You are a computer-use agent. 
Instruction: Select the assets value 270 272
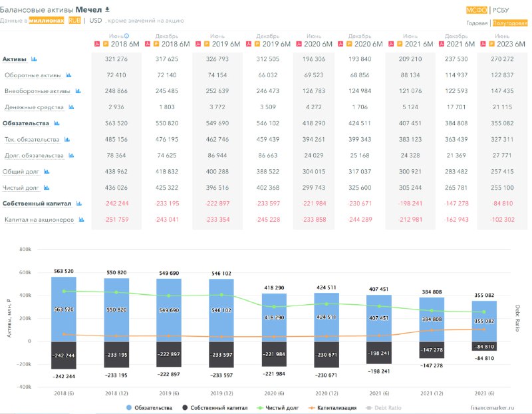click(502, 59)
